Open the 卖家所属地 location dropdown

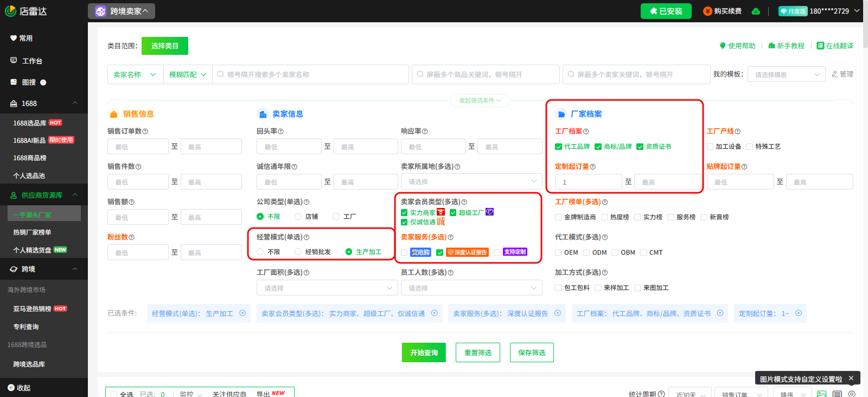pos(471,182)
